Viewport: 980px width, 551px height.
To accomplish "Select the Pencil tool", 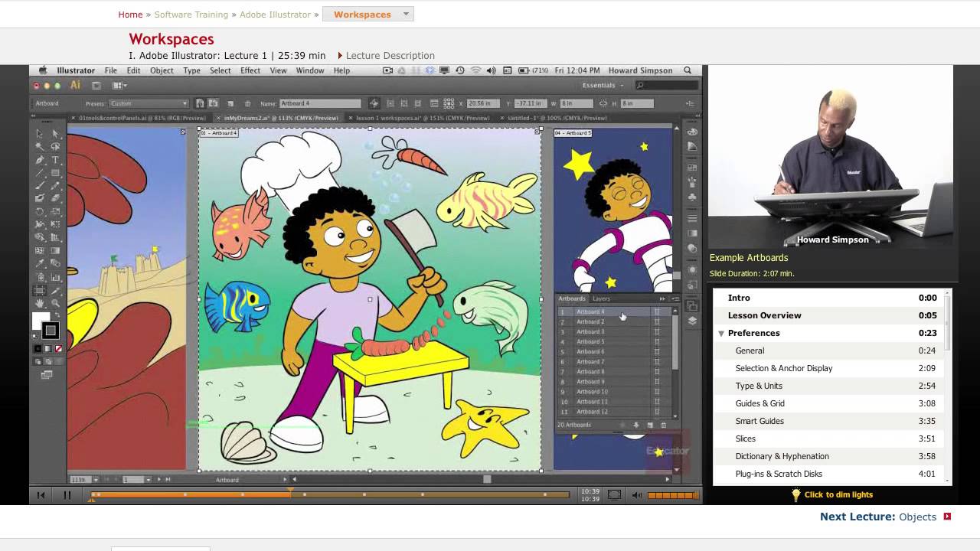I will pos(55,185).
